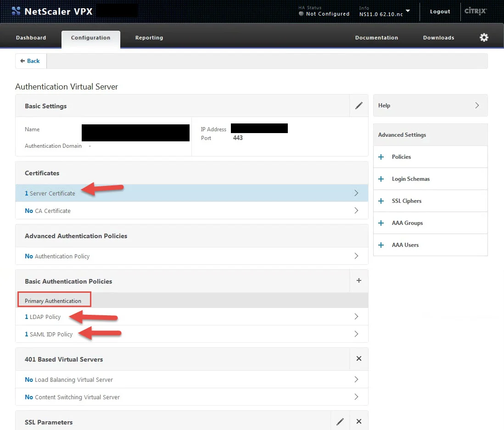Add the AAA Groups advanced setting
The height and width of the screenshot is (430, 504).
381,223
